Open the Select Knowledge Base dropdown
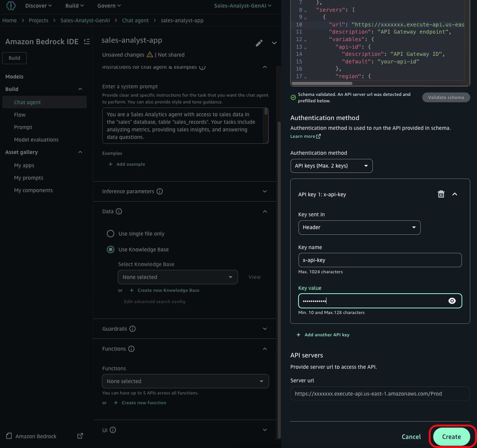This screenshot has height=448, width=477. click(178, 277)
